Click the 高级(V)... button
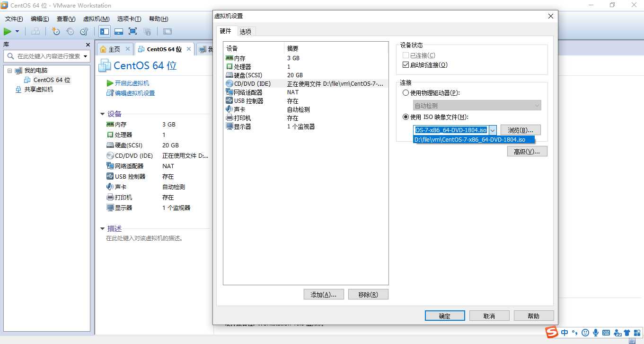 coord(527,152)
